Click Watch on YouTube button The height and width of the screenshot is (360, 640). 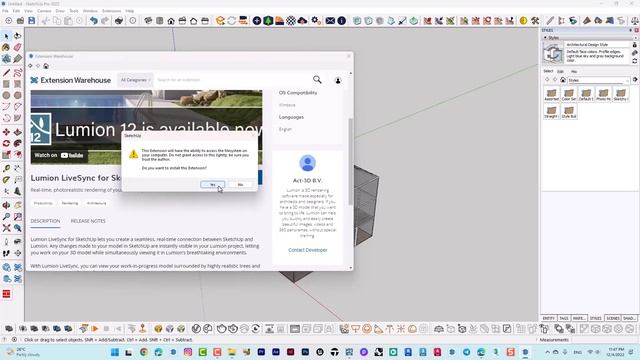pyautogui.click(x=59, y=155)
